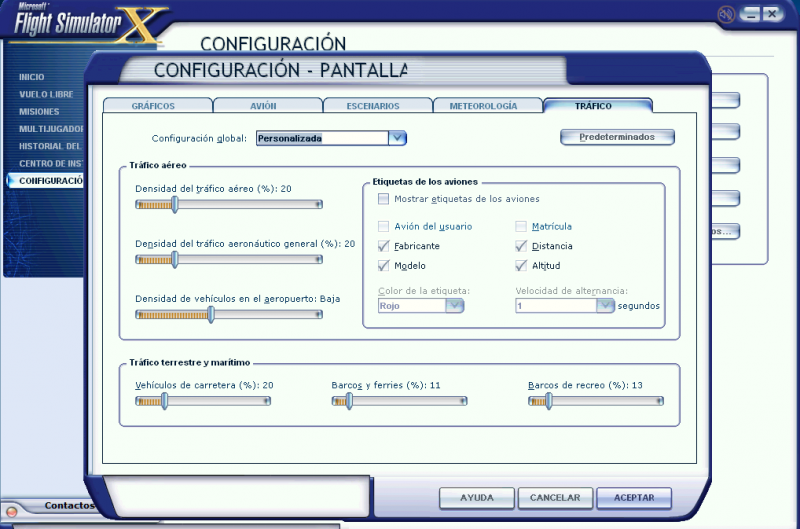Toggle the Avión del usuario checkbox
The width and height of the screenshot is (800, 529).
[383, 226]
